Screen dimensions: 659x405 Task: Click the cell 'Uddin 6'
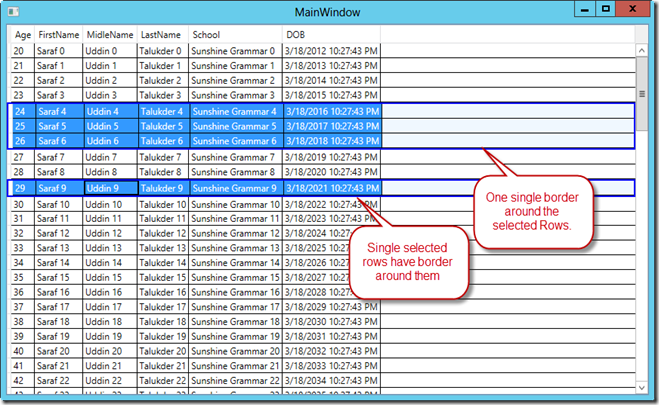111,141
